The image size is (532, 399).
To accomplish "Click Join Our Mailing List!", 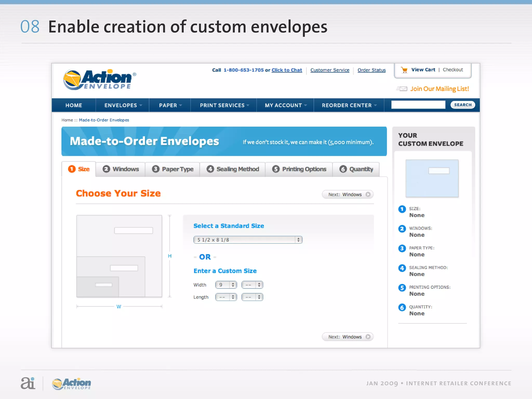I will [x=440, y=89].
